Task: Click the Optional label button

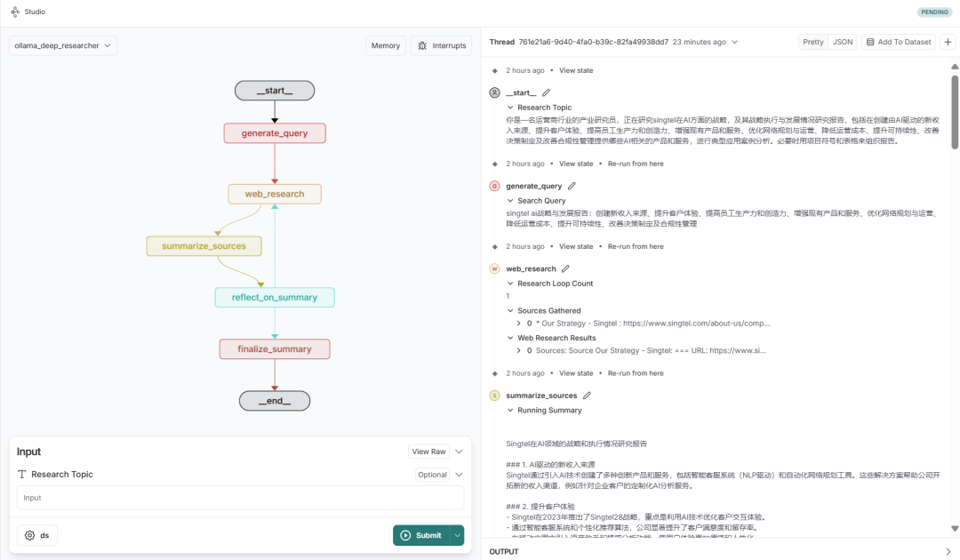Action: tap(432, 475)
